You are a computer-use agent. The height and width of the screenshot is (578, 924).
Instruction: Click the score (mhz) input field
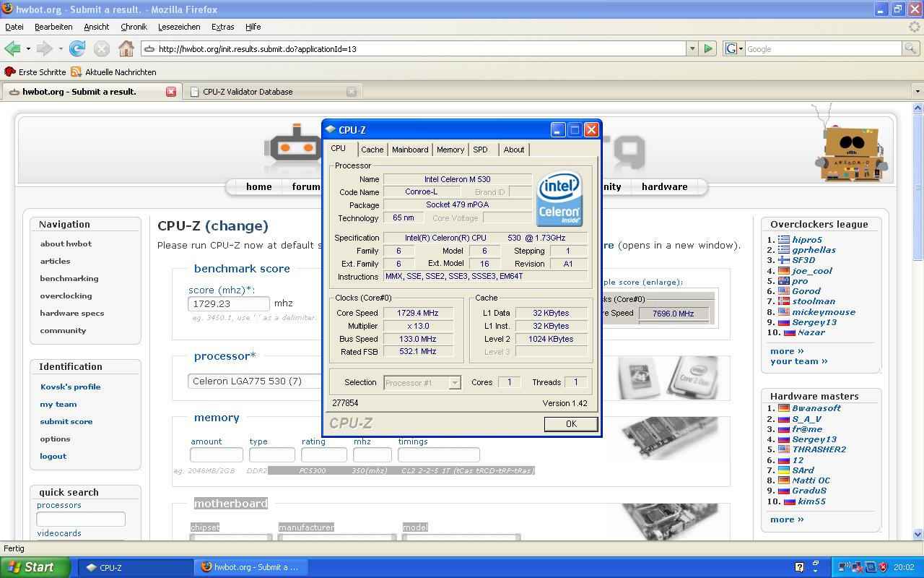(229, 304)
